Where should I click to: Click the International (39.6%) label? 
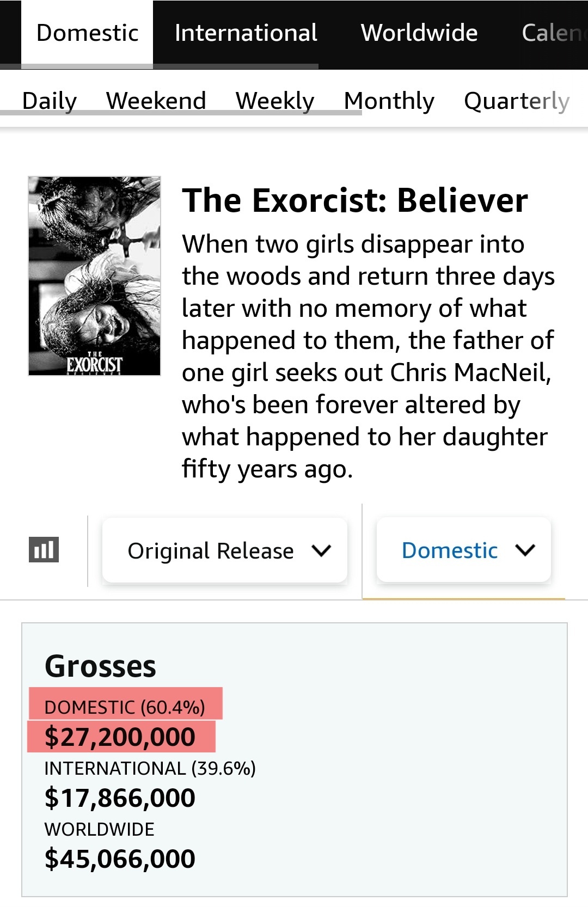point(150,768)
